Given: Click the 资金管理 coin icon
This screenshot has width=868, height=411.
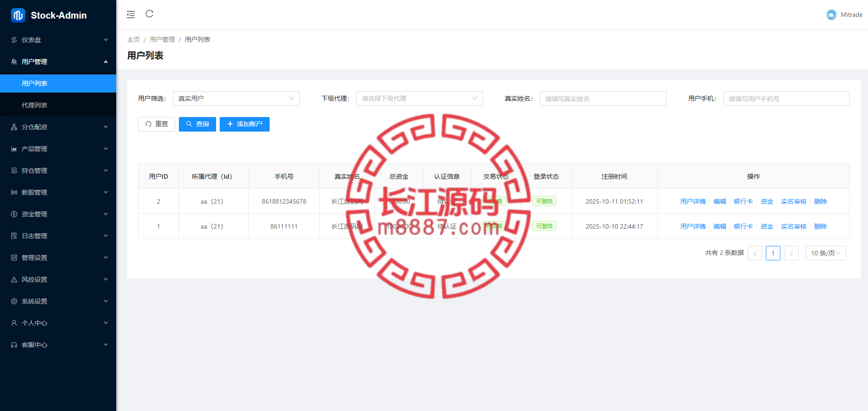Looking at the screenshot, I should 14,214.
